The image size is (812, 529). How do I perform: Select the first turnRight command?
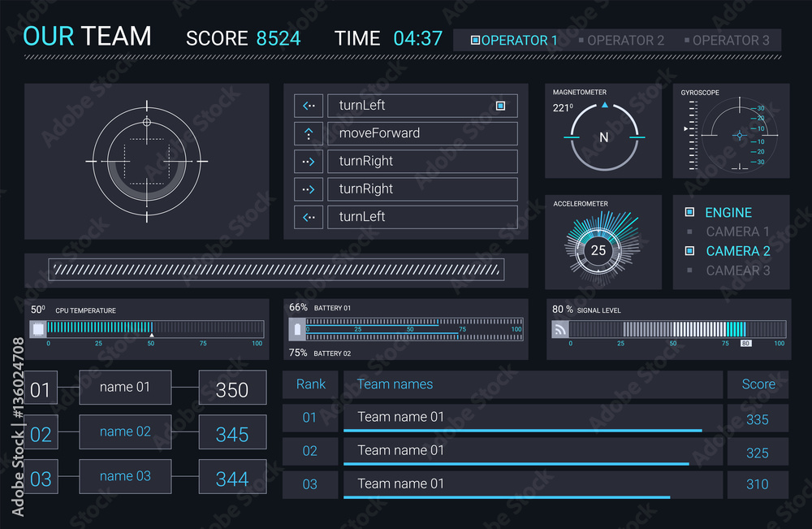point(422,162)
